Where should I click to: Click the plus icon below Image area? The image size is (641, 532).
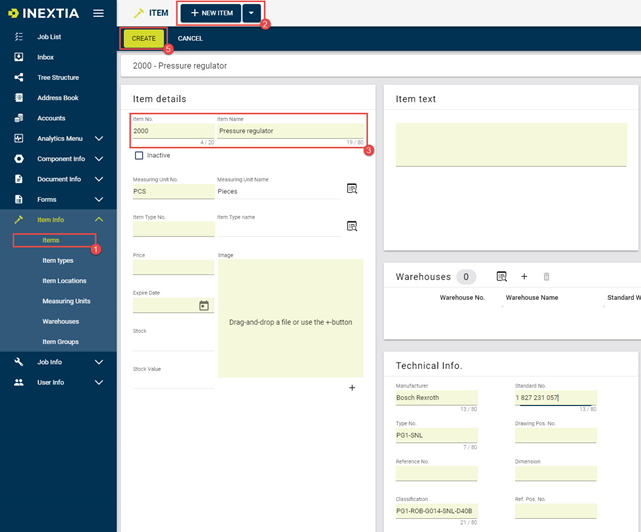click(352, 388)
